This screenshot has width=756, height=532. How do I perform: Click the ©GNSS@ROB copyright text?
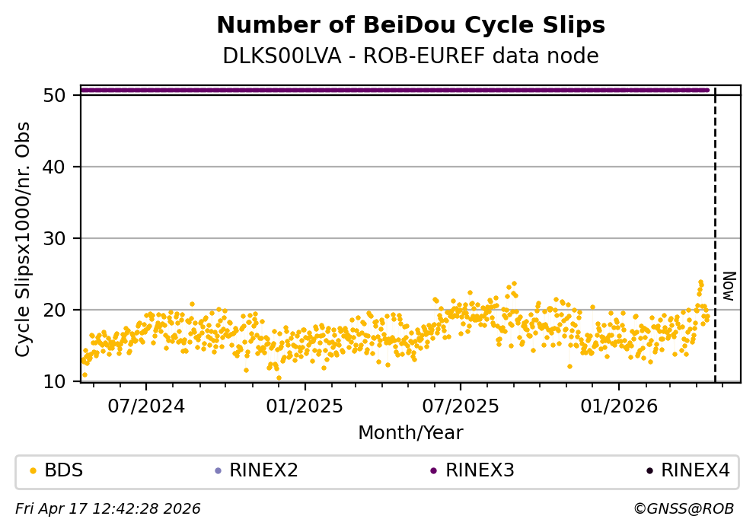(x=683, y=508)
